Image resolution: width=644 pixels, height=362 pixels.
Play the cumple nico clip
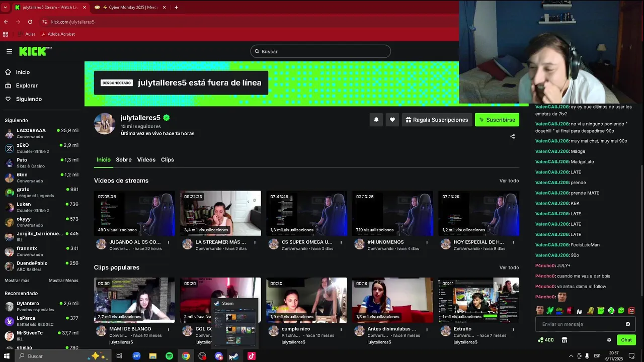pyautogui.click(x=306, y=300)
